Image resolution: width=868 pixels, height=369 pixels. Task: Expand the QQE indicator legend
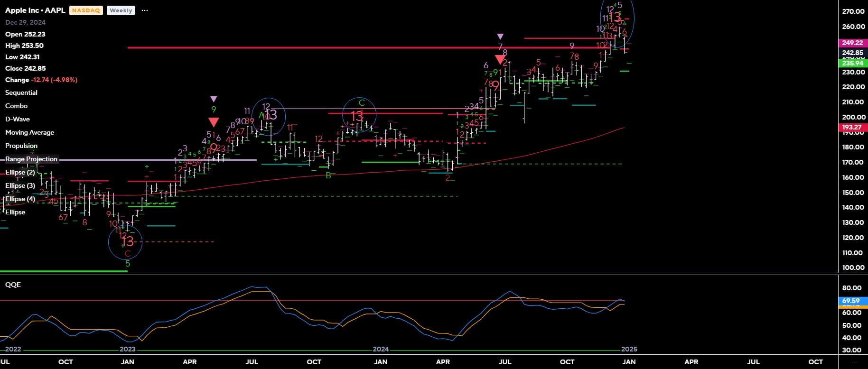click(13, 285)
